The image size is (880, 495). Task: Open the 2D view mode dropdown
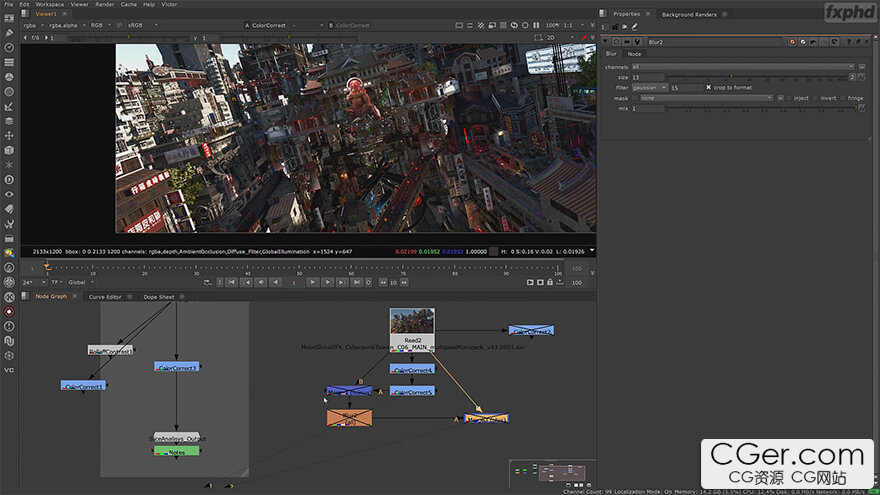pos(560,38)
